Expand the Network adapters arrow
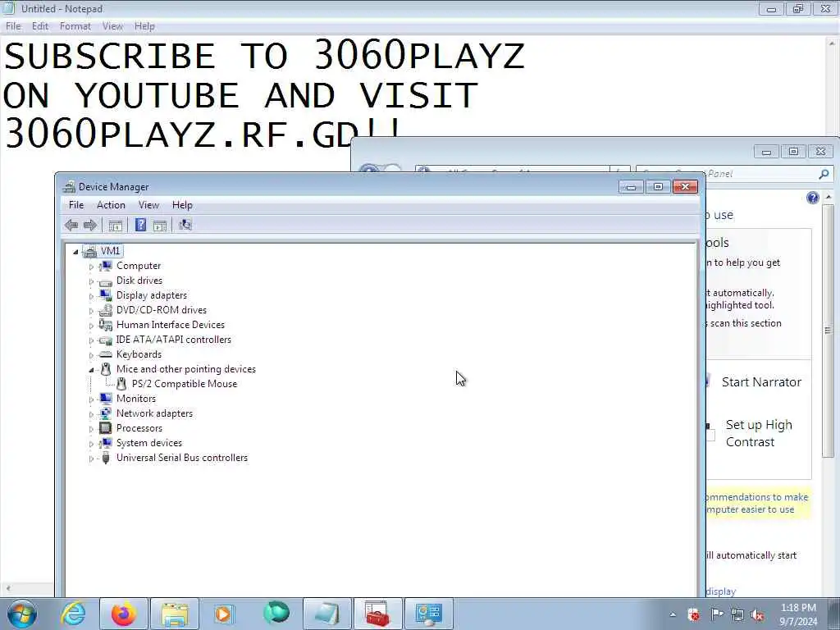840x630 pixels. pyautogui.click(x=91, y=414)
